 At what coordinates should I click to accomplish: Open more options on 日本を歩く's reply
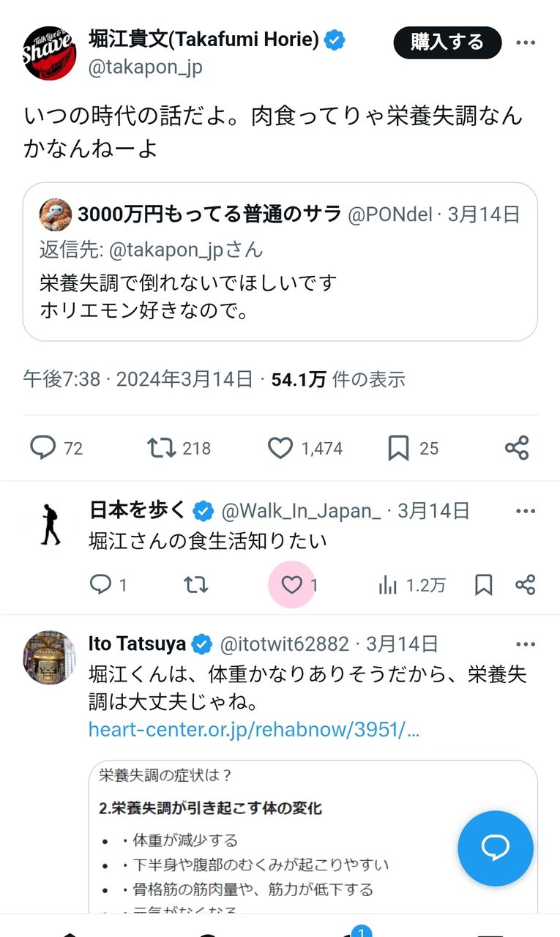pyautogui.click(x=526, y=511)
